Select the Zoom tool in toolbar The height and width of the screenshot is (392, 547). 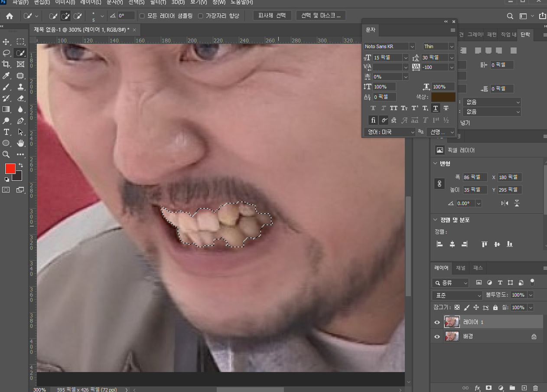[x=6, y=154]
